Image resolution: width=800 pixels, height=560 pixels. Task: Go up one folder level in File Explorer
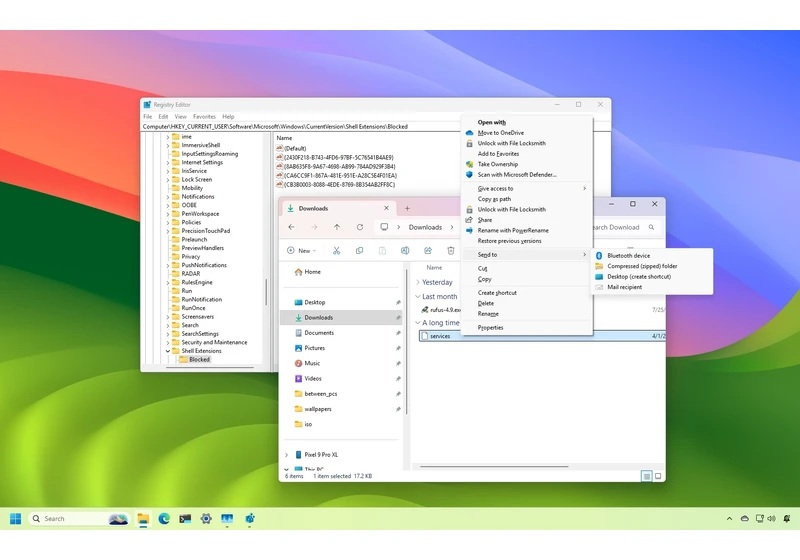337,227
